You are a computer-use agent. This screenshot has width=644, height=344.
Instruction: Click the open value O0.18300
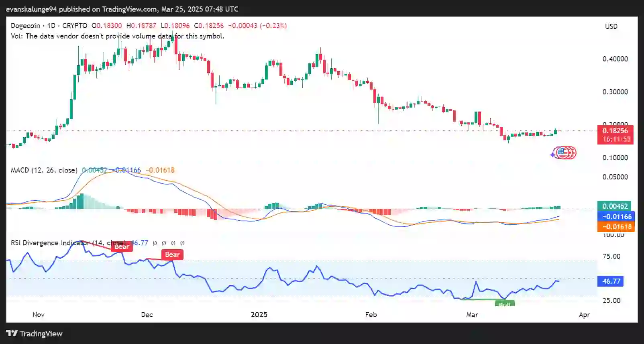tap(106, 26)
